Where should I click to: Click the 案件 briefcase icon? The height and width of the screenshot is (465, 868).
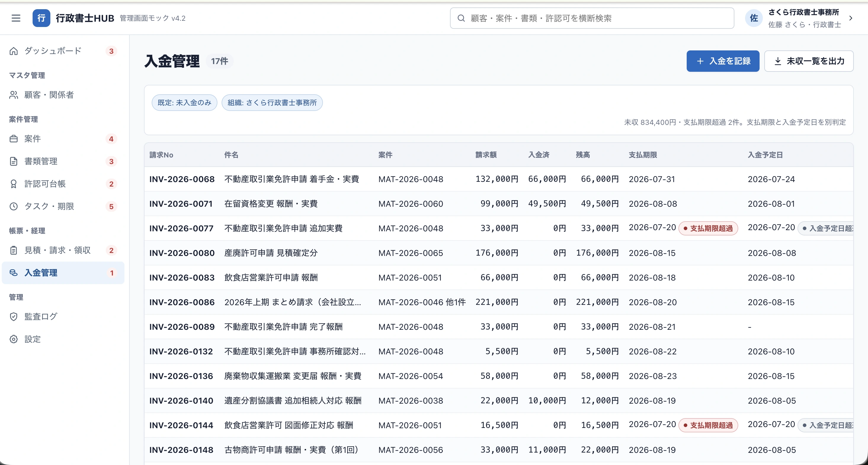[13, 138]
